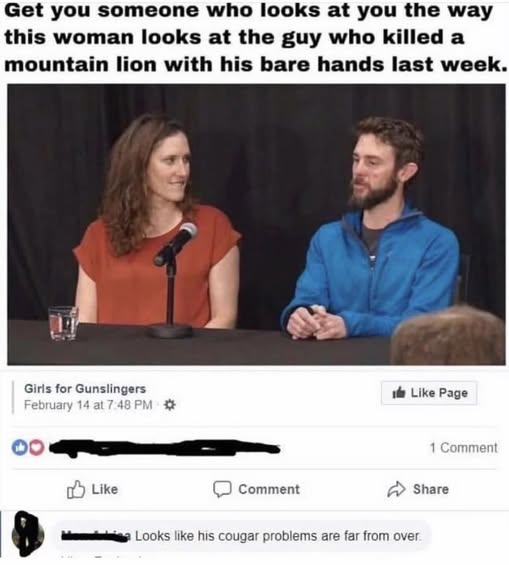Click the speech bubble Comment icon
Image resolution: width=509 pixels, height=565 pixels.
click(222, 489)
